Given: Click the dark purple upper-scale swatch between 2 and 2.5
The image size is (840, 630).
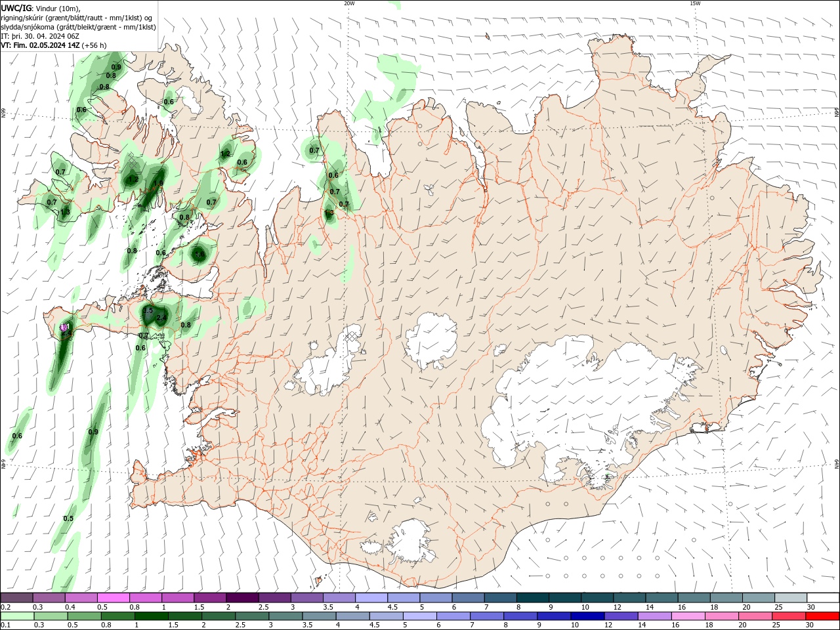Looking at the screenshot, I should point(243,598).
